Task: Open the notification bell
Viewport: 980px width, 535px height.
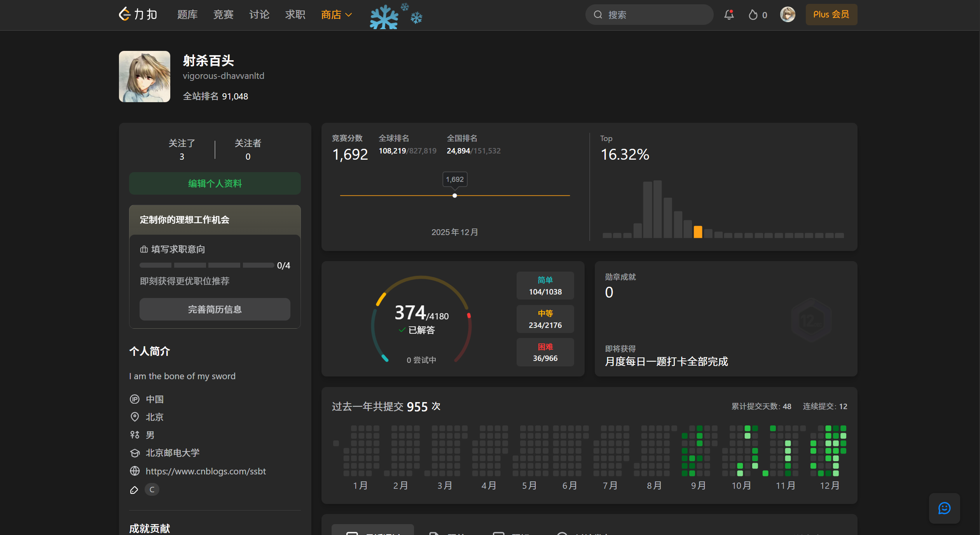Action: point(728,15)
